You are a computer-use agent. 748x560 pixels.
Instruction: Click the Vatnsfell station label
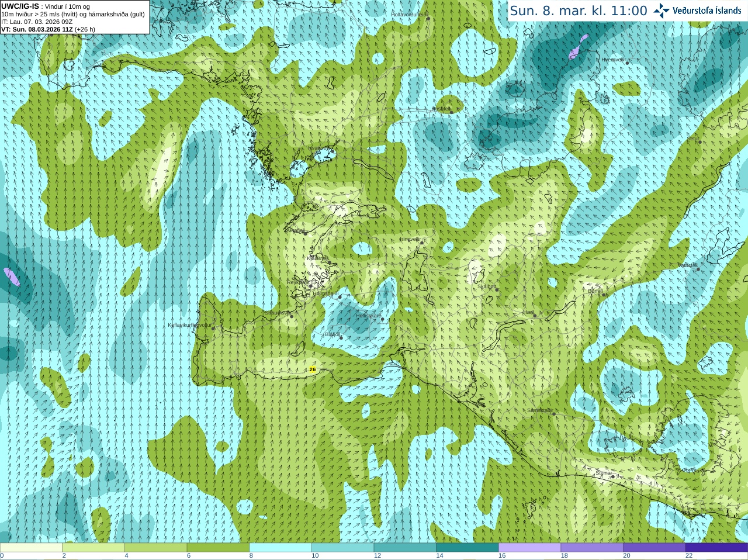pyautogui.click(x=688, y=265)
